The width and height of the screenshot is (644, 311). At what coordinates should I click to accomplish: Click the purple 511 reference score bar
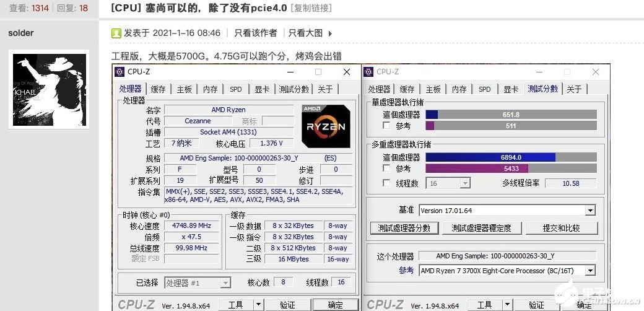pyautogui.click(x=511, y=126)
